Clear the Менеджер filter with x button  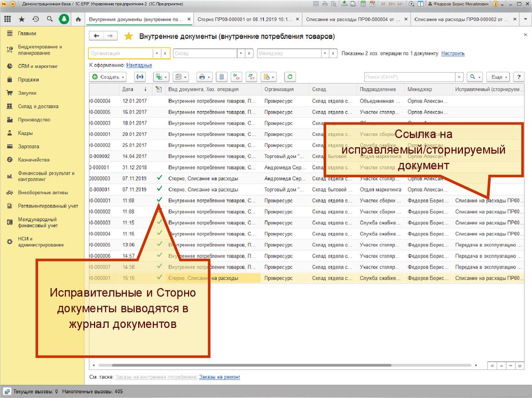tap(333, 53)
